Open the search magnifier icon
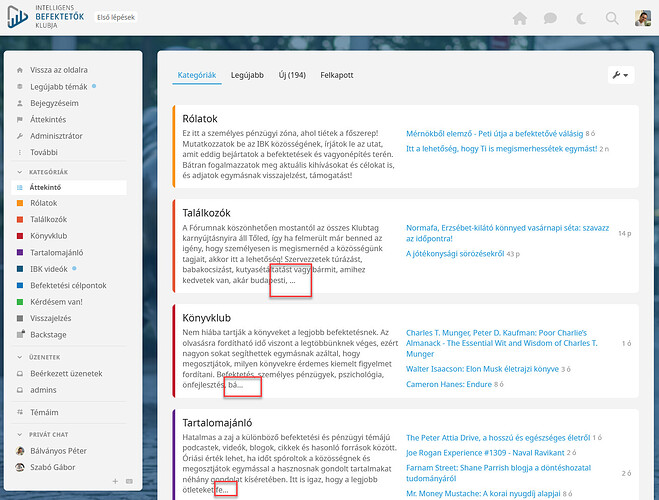Viewport: 659px width, 500px height. pyautogui.click(x=612, y=18)
